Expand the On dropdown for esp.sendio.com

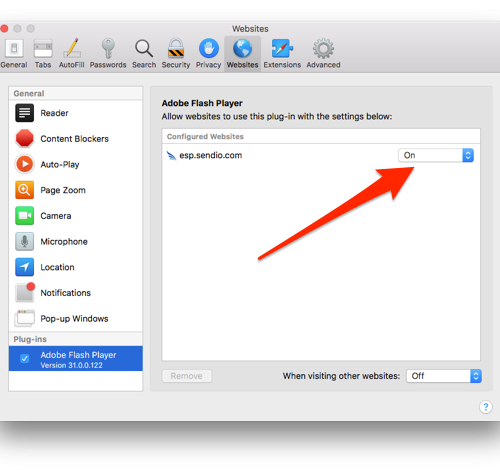(436, 155)
